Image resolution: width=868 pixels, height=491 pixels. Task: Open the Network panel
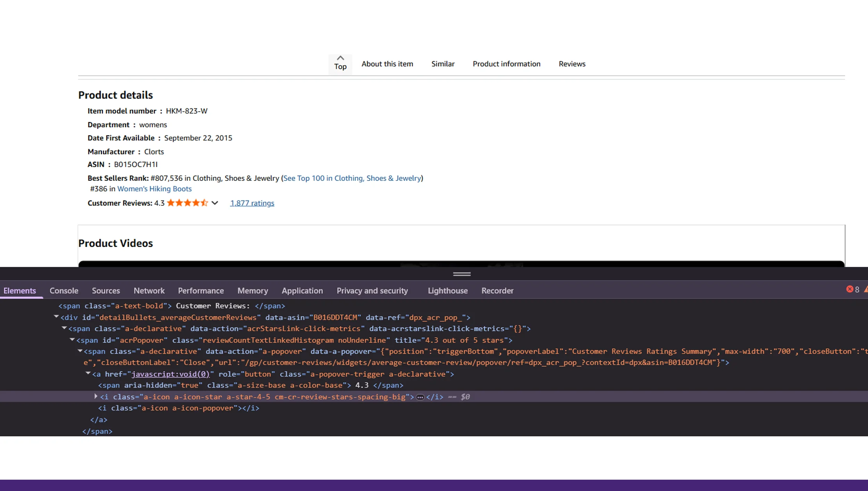click(x=149, y=291)
